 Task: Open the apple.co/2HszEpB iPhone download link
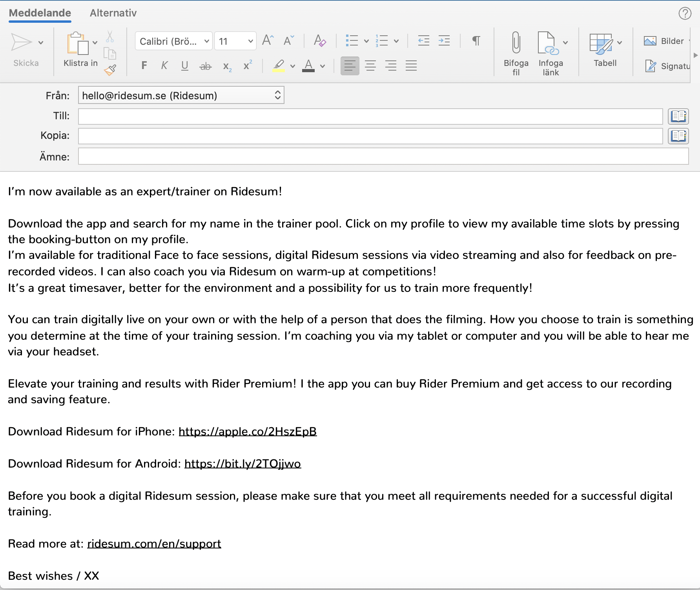(x=248, y=432)
